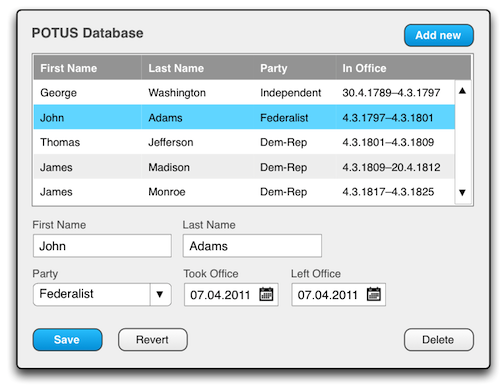Select the George row cell
The width and height of the screenshot is (504, 389).
pos(88,92)
